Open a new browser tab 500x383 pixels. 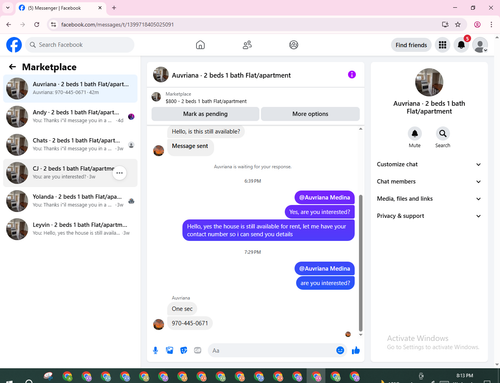(x=114, y=8)
